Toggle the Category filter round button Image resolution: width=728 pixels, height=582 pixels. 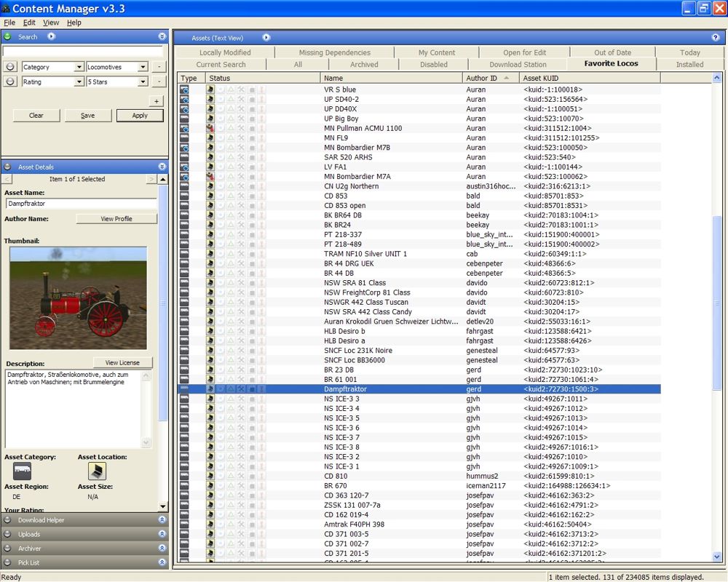[x=11, y=67]
